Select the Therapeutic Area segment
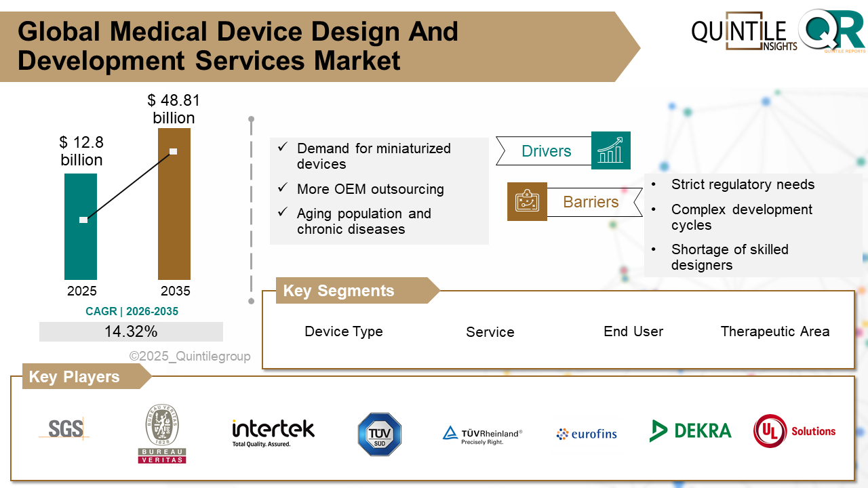 (774, 331)
